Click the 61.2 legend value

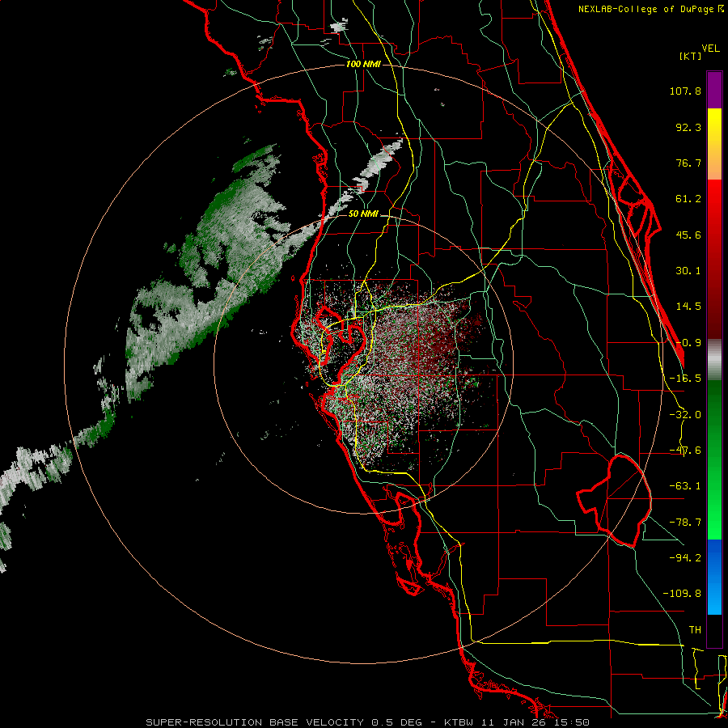tap(688, 199)
